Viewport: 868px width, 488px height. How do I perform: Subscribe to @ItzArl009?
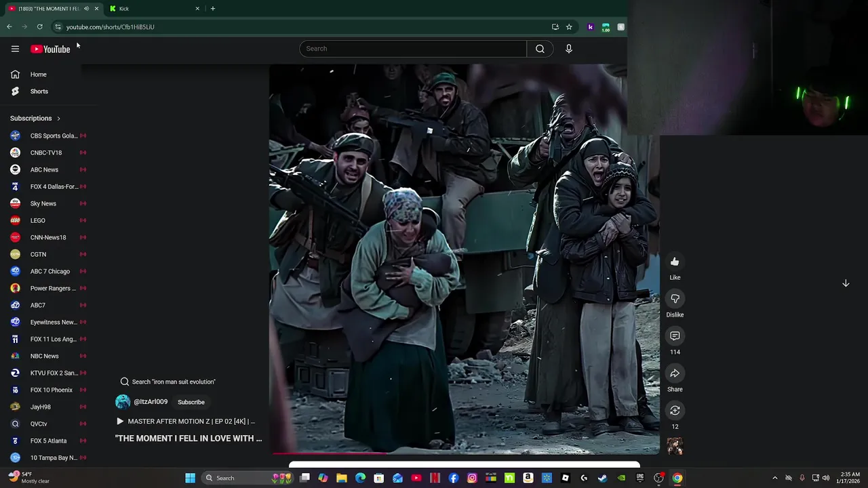(191, 402)
